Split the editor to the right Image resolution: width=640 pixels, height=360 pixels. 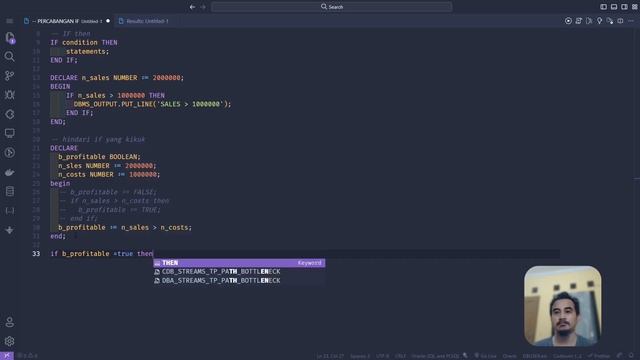pos(620,21)
